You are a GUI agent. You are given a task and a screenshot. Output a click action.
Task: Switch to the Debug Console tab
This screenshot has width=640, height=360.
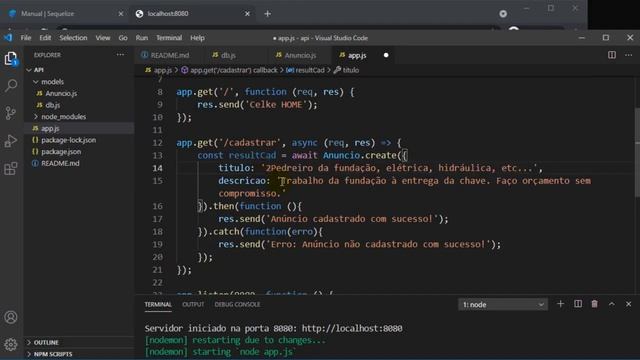(x=237, y=304)
